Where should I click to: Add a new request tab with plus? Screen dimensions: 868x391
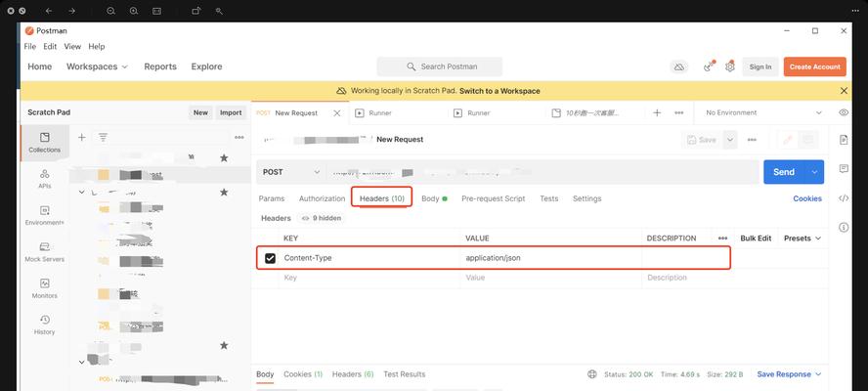pos(657,113)
